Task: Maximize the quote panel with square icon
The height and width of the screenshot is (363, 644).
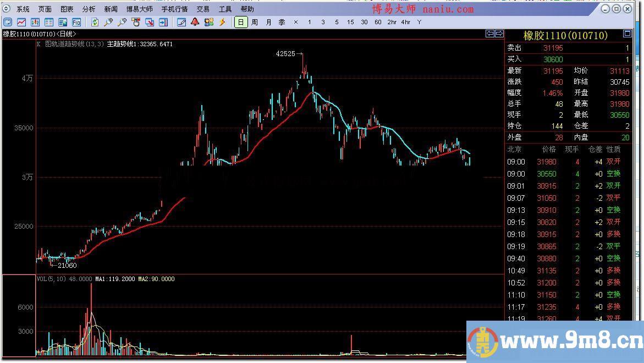Action: [x=627, y=34]
